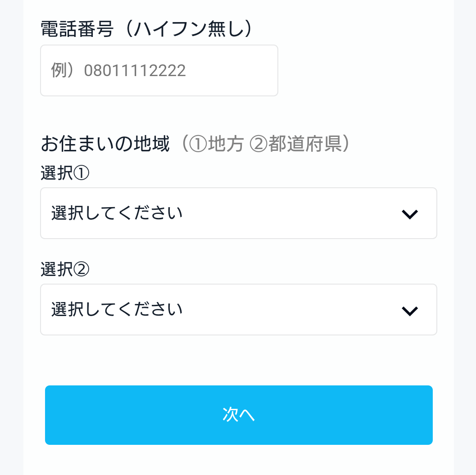Click the 例）08011112222 placeholder text
Screen dimensions: 476x475
118,71
